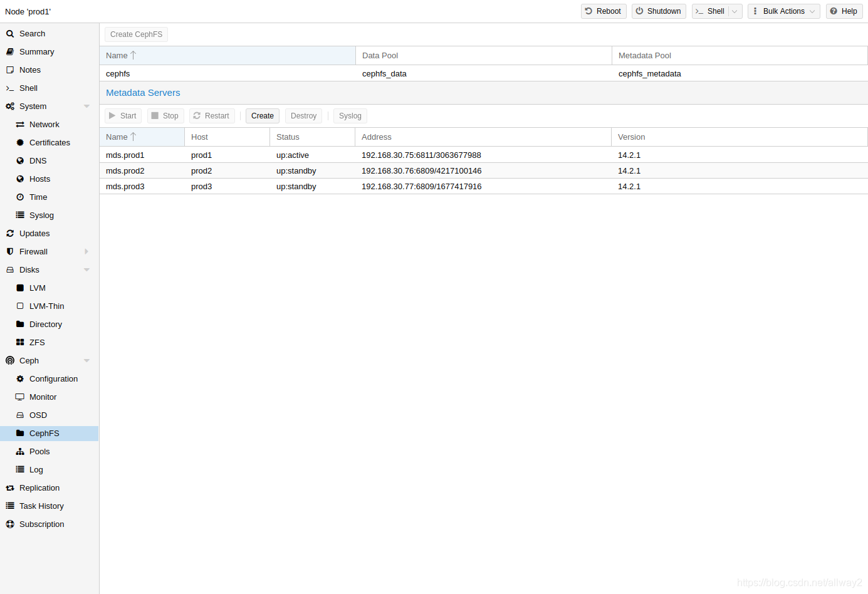
Task: Click the Replication retweet icon
Action: 10,488
